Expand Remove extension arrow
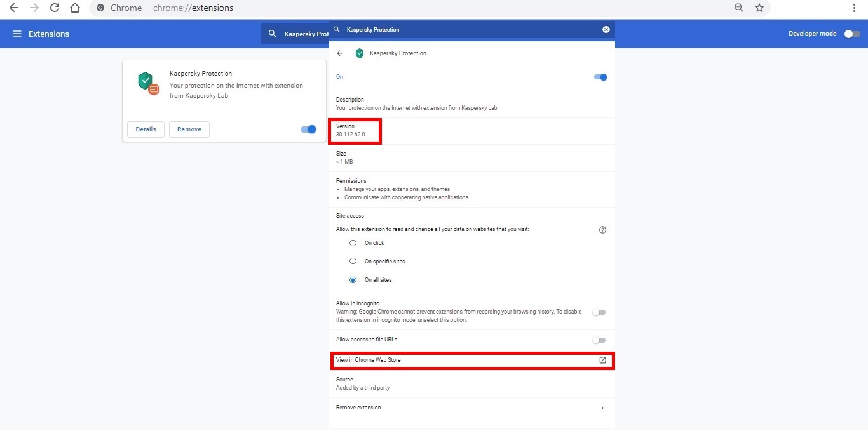868x431 pixels. (602, 408)
